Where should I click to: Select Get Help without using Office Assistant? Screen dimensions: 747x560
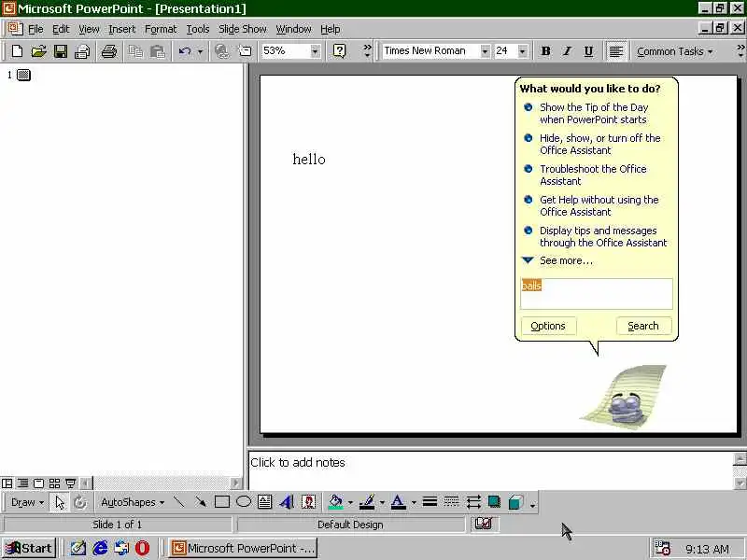point(599,205)
